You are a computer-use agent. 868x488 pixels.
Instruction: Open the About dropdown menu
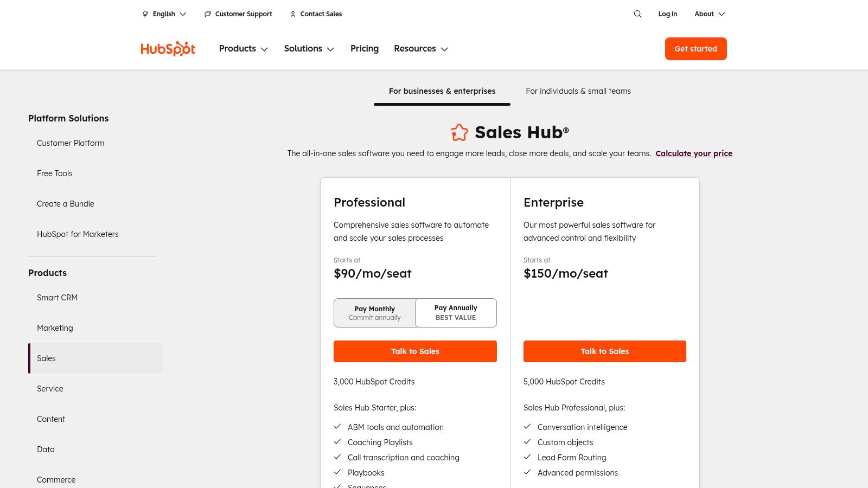709,14
